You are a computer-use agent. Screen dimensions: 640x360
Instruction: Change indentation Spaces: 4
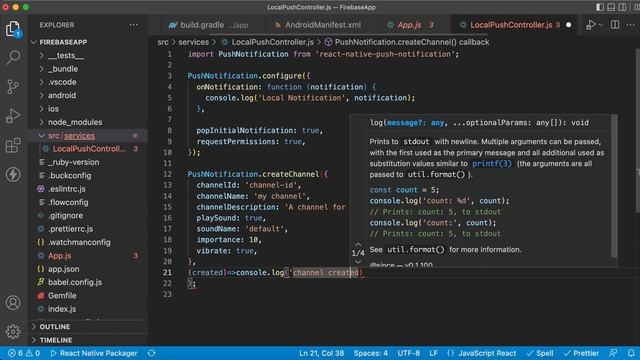[371, 353]
